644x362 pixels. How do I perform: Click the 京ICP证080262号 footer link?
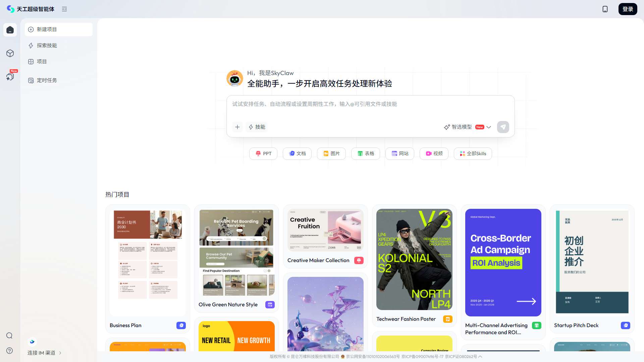(x=461, y=357)
